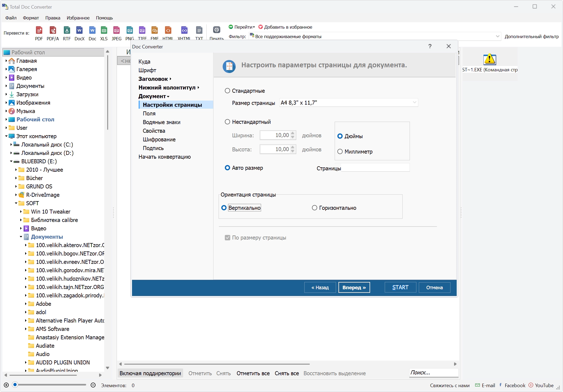Click the zoom out minus icon
Image resolution: width=563 pixels, height=392 pixels.
point(93,385)
